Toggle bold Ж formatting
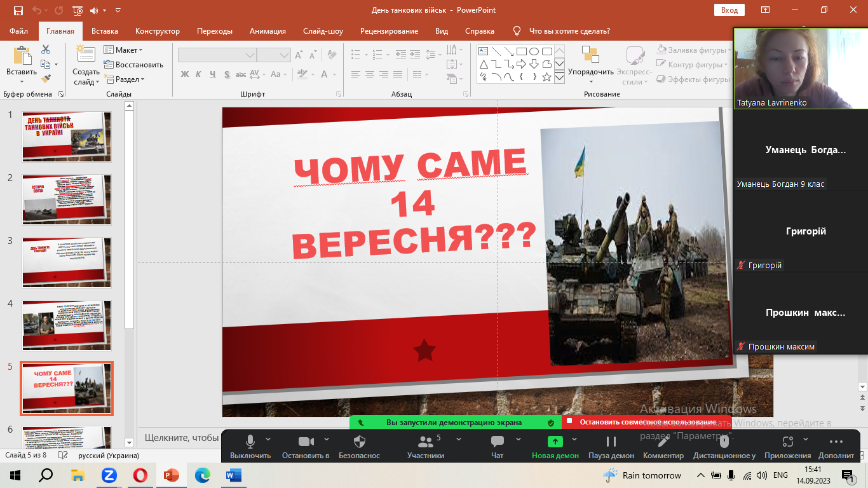868x488 pixels. [185, 74]
